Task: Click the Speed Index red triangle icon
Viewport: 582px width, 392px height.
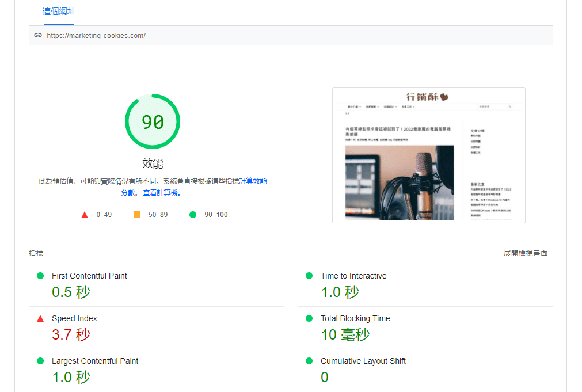Action: click(x=40, y=318)
